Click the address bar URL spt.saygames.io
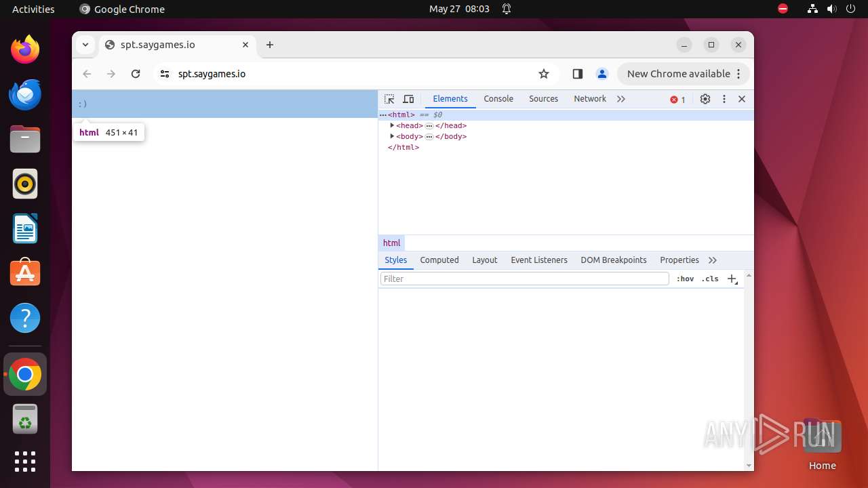868x488 pixels. pyautogui.click(x=212, y=74)
